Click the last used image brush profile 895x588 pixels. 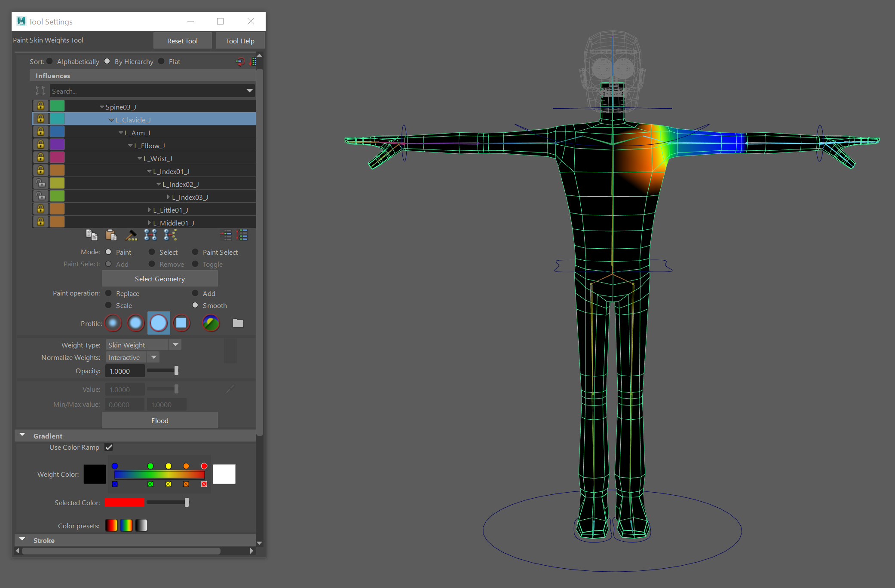click(211, 323)
